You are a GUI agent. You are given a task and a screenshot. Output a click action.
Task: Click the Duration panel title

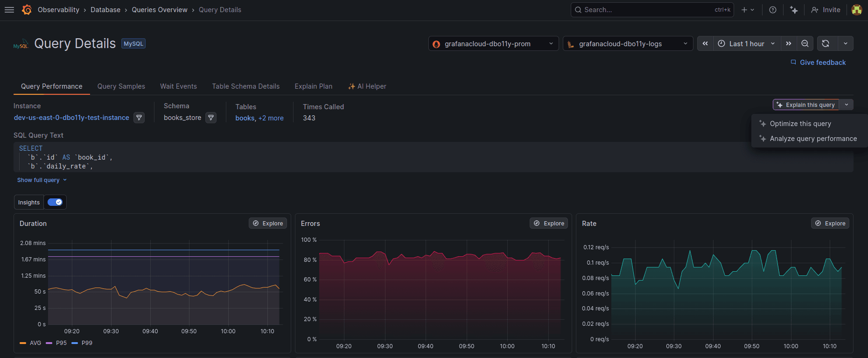click(x=33, y=224)
